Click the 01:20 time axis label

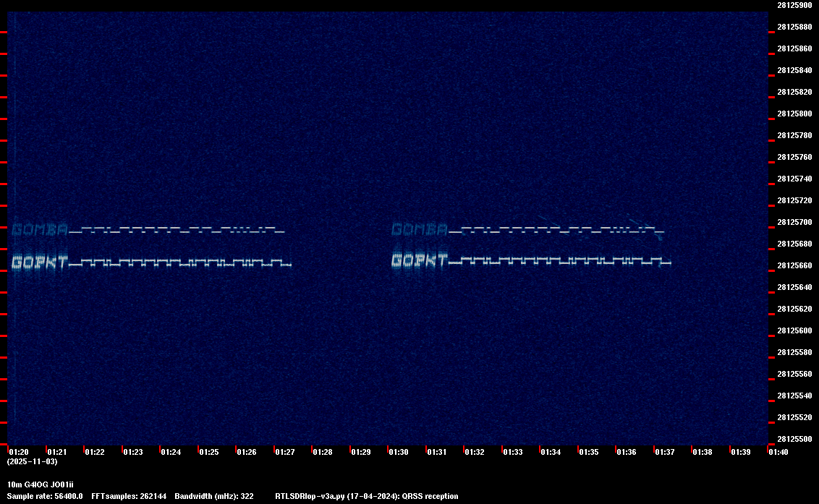pyautogui.click(x=19, y=452)
